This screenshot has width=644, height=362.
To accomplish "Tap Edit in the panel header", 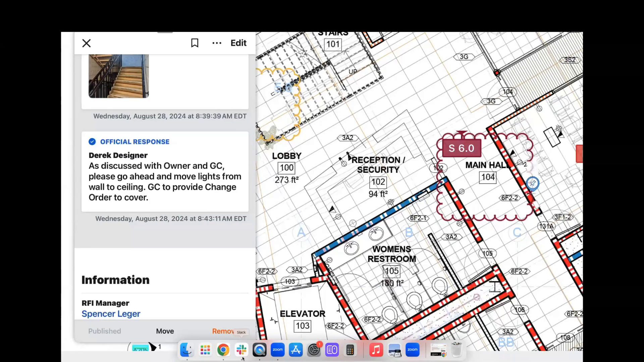I will tap(238, 43).
